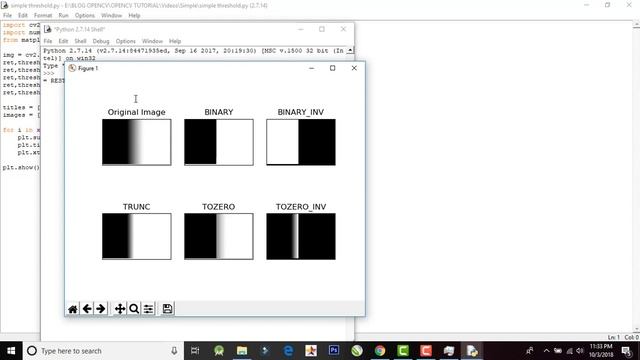The image size is (640, 360).
Task: Open the red Camtasia recorder taskbar icon
Action: [426, 351]
